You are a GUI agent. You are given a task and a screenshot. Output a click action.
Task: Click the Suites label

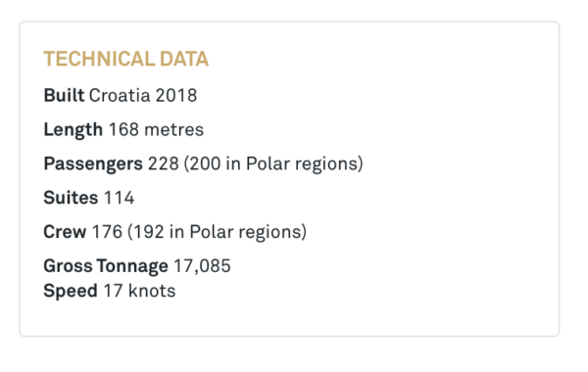(71, 198)
